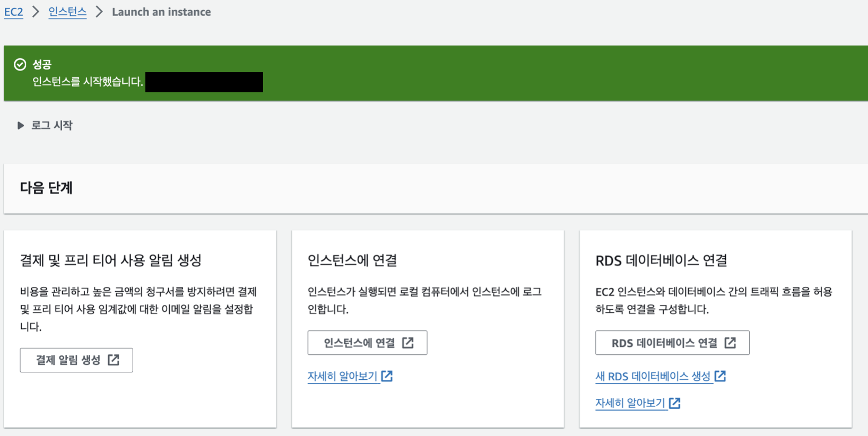This screenshot has width=868, height=436.
Task: Click external icon beside 인스턴스에 연결 자세히 알아보기
Action: 387,376
